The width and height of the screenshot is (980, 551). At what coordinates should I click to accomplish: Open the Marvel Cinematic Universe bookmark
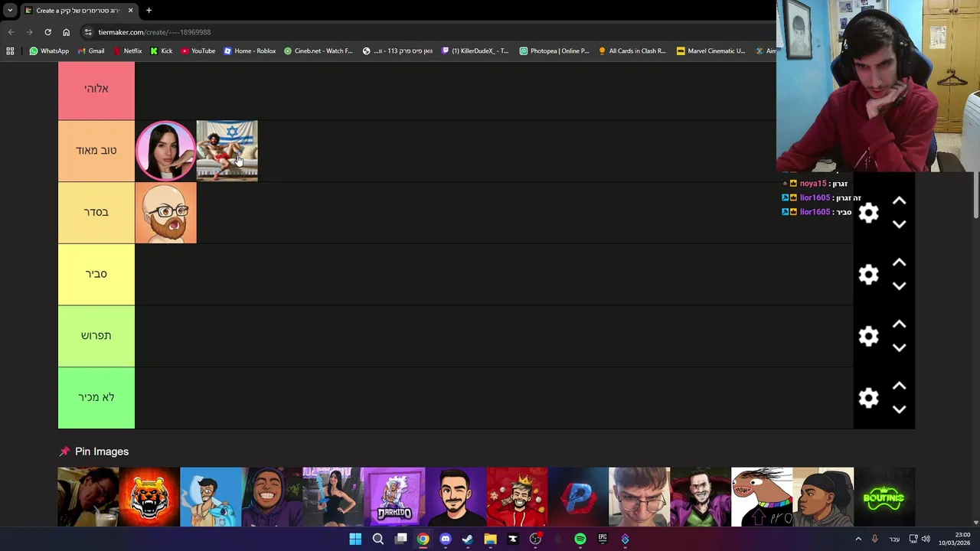(x=710, y=51)
